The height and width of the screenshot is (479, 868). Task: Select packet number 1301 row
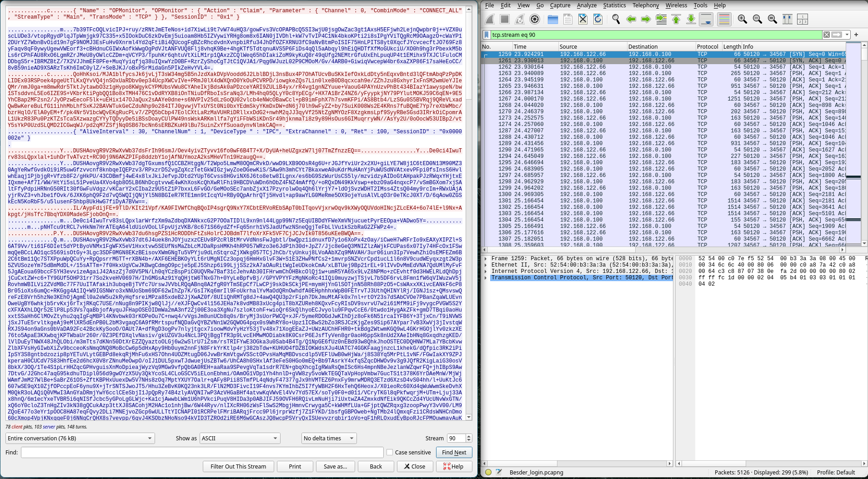(663, 200)
